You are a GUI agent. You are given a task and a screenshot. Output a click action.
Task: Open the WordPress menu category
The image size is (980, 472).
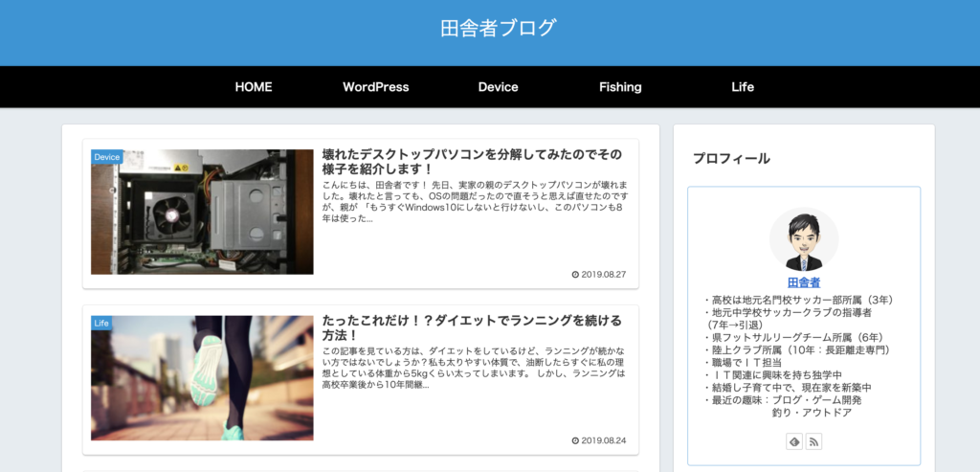[375, 87]
